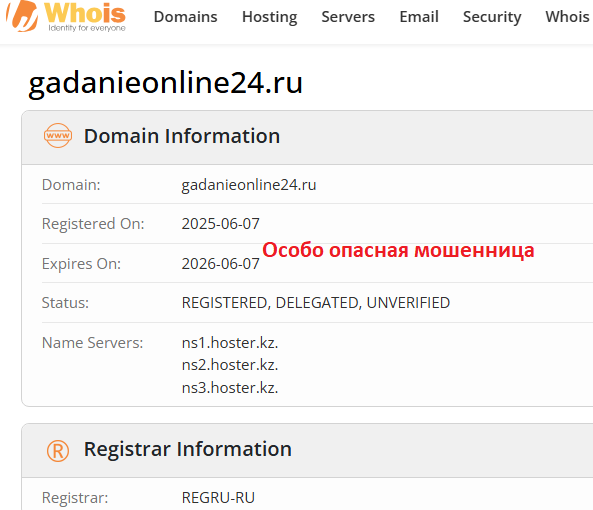Open the Domains menu
Image resolution: width=593 pixels, height=510 pixels.
(185, 17)
